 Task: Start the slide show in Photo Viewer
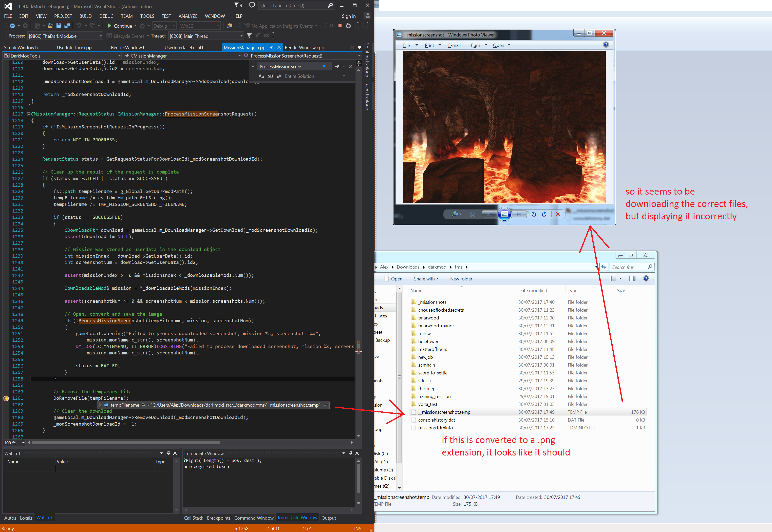tap(504, 214)
